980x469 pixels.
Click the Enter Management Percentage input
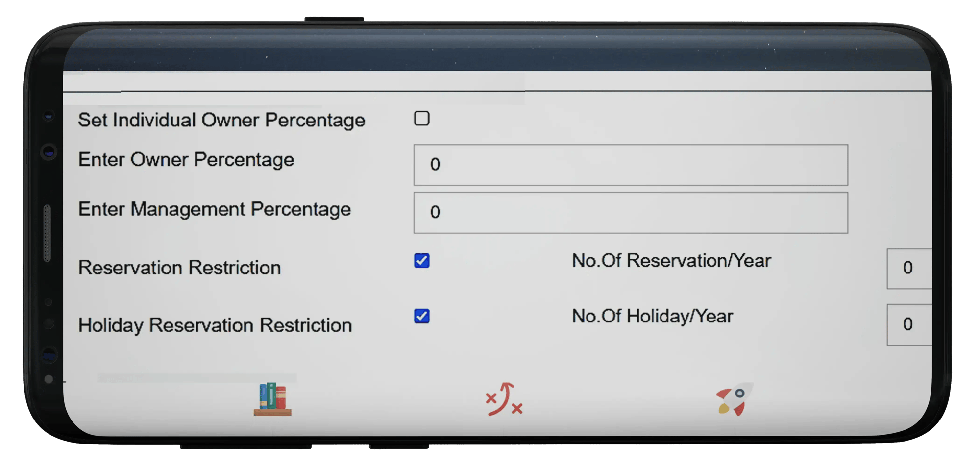[630, 213]
